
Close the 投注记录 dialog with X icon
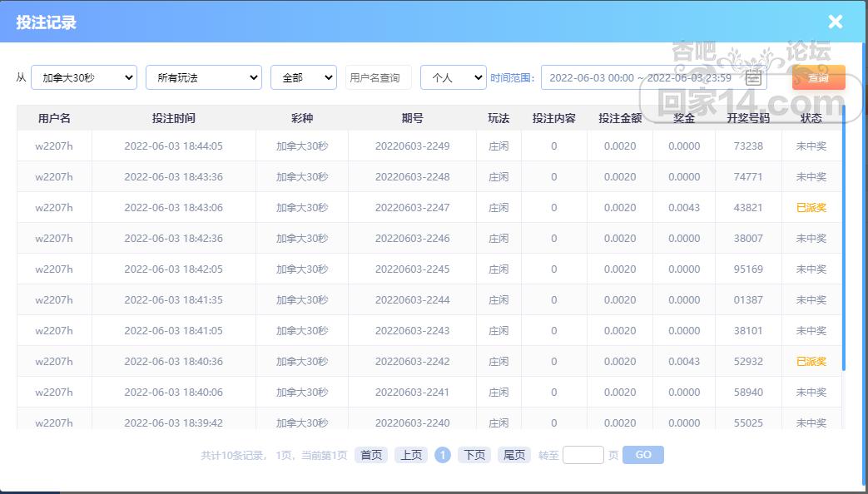point(835,22)
